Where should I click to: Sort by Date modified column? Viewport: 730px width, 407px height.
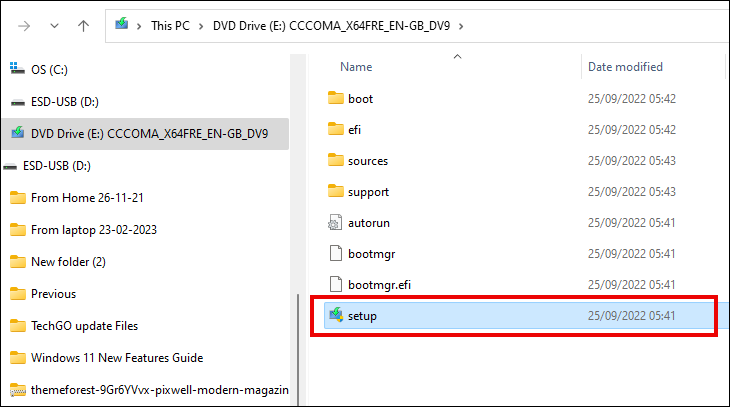pos(625,67)
